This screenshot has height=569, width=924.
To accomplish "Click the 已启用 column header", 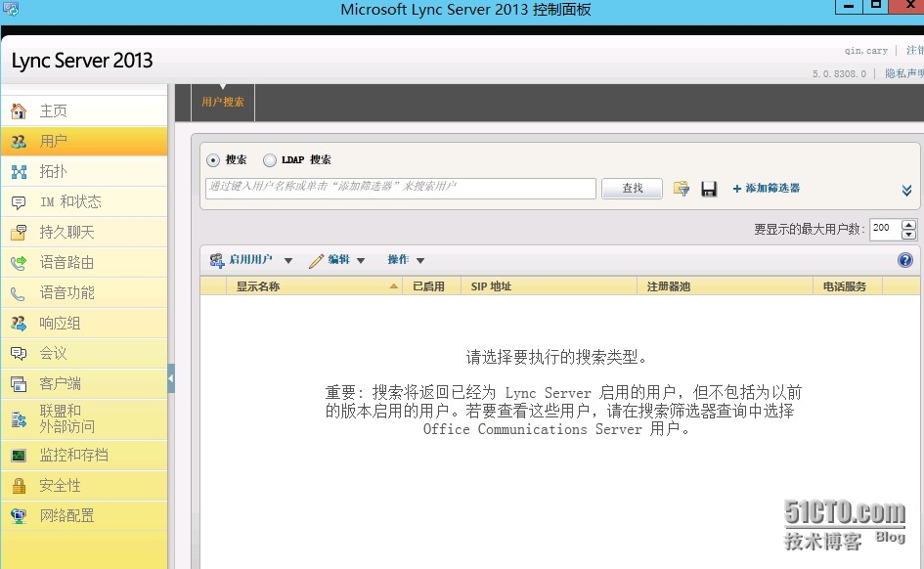I will (431, 286).
